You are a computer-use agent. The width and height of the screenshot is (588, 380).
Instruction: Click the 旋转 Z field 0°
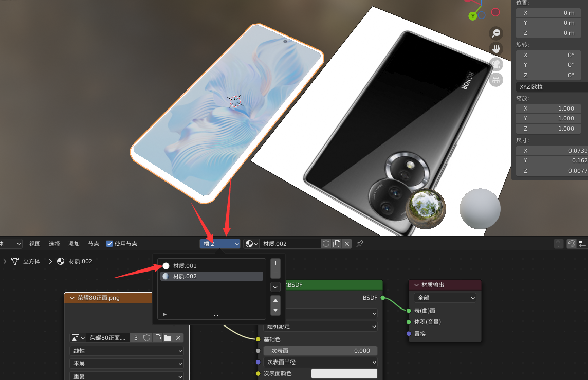click(548, 75)
